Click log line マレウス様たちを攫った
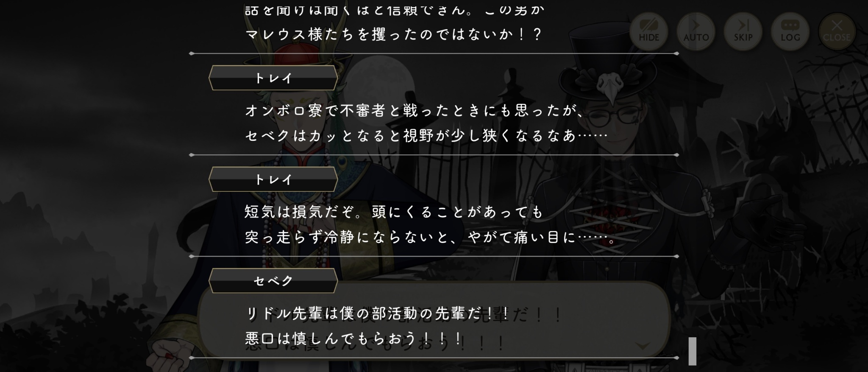This screenshot has width=868, height=372. click(x=394, y=34)
